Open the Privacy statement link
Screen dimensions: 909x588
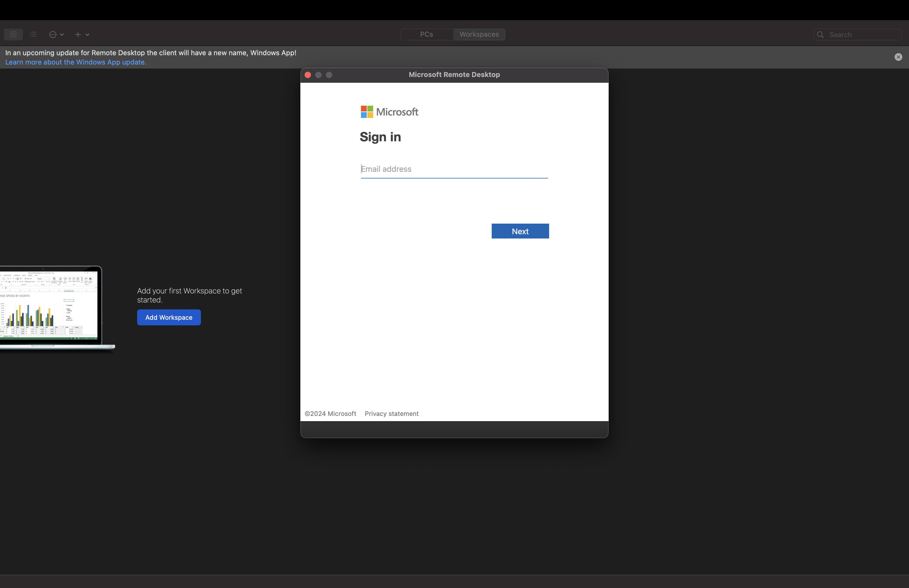pos(392,414)
